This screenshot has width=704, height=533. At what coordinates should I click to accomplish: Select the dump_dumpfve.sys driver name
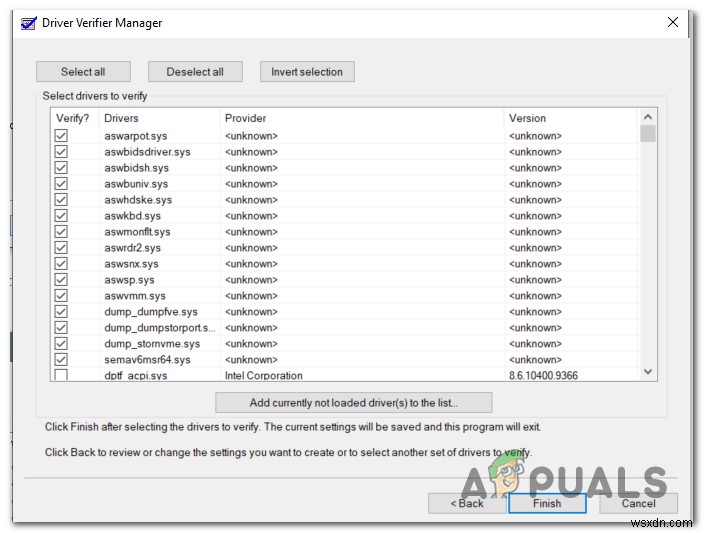(x=151, y=312)
